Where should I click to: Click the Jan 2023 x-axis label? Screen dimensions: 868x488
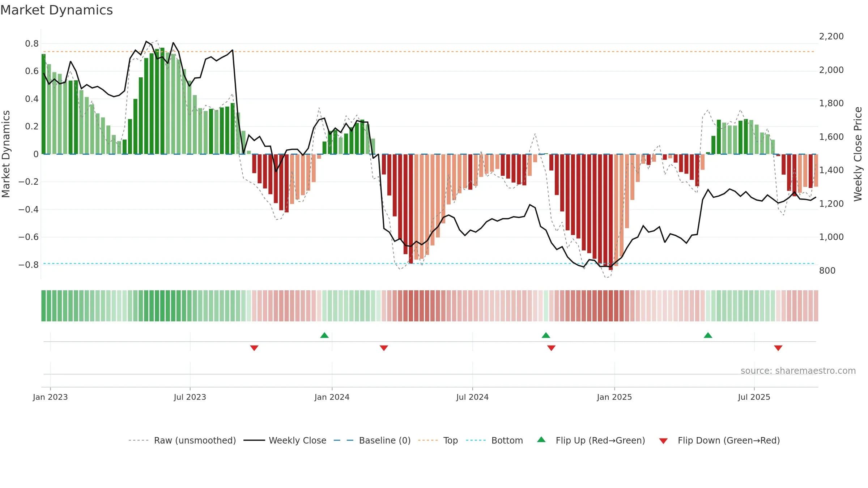pyautogui.click(x=50, y=397)
